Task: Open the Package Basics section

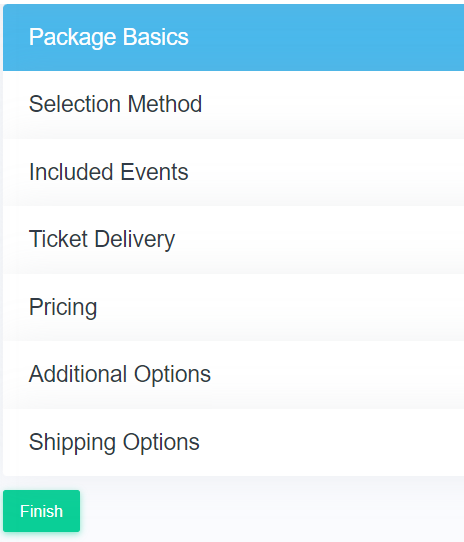Action: point(233,37)
